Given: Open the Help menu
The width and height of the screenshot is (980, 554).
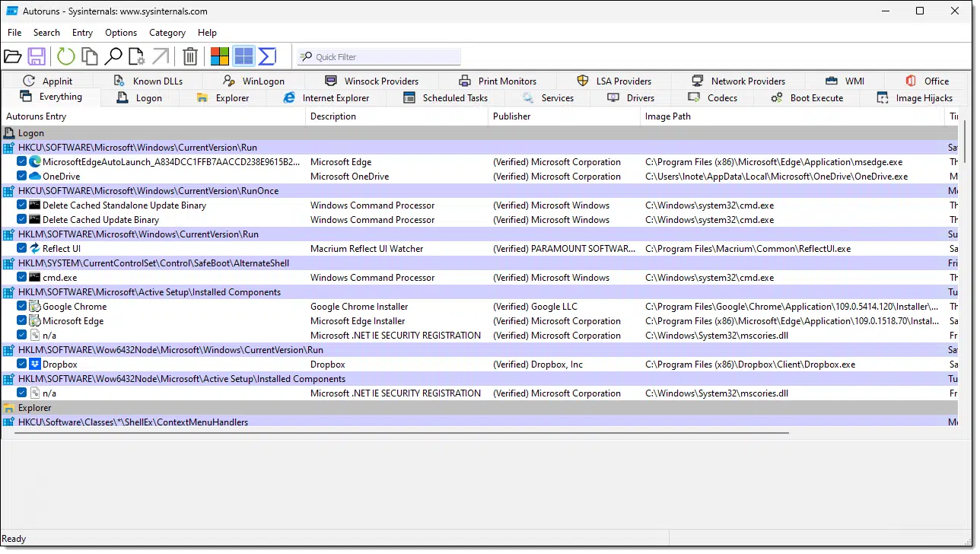Looking at the screenshot, I should [207, 33].
